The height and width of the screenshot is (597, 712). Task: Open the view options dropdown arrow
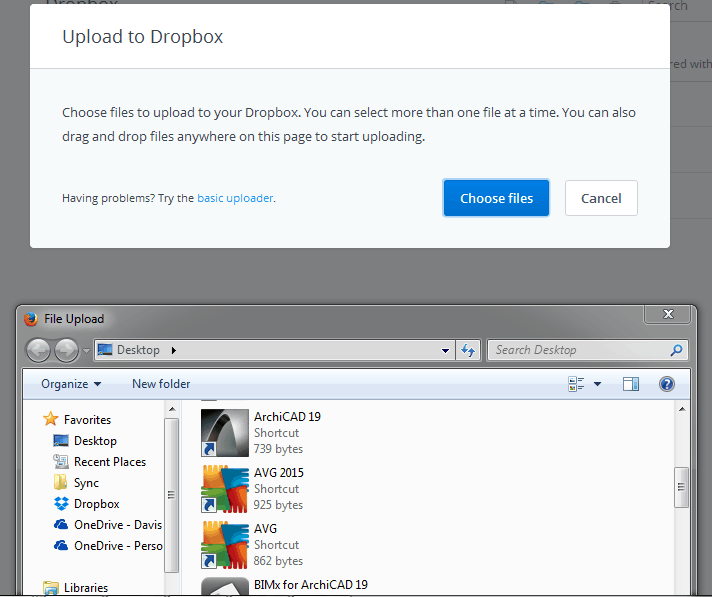[597, 384]
